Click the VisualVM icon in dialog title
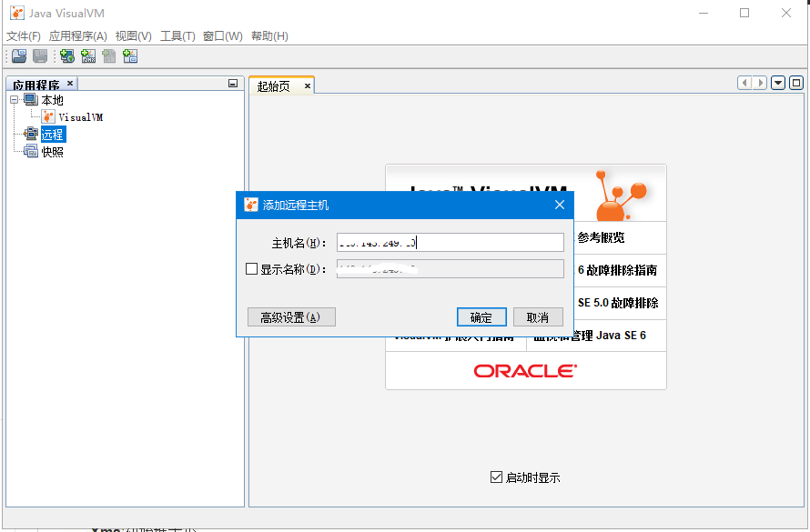Viewport: 810px width, 532px height. point(251,205)
